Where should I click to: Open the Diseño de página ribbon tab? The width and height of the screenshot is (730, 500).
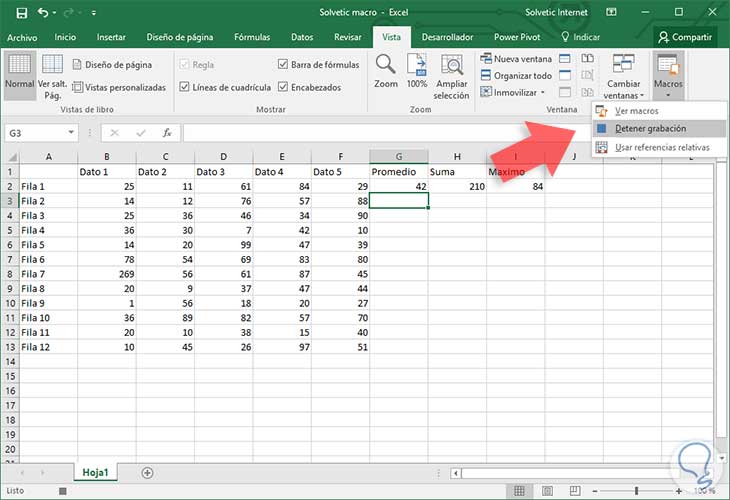click(180, 37)
